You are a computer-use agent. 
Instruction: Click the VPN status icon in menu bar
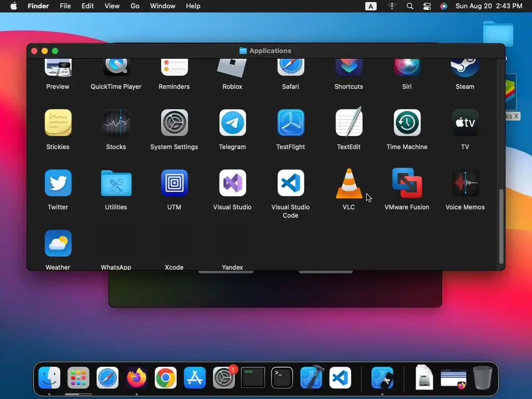[392, 6]
